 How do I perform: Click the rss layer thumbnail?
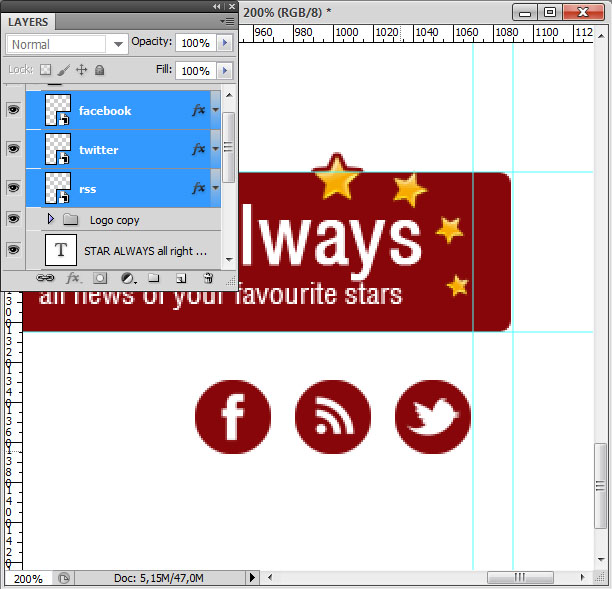point(58,188)
